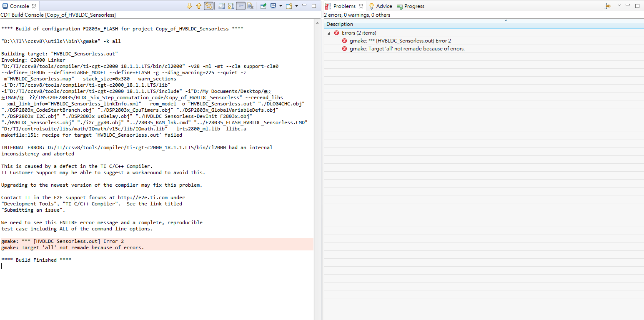Click the 'gmake" -k all' command line
Image resolution: width=644 pixels, height=320 pixels.
click(x=61, y=41)
